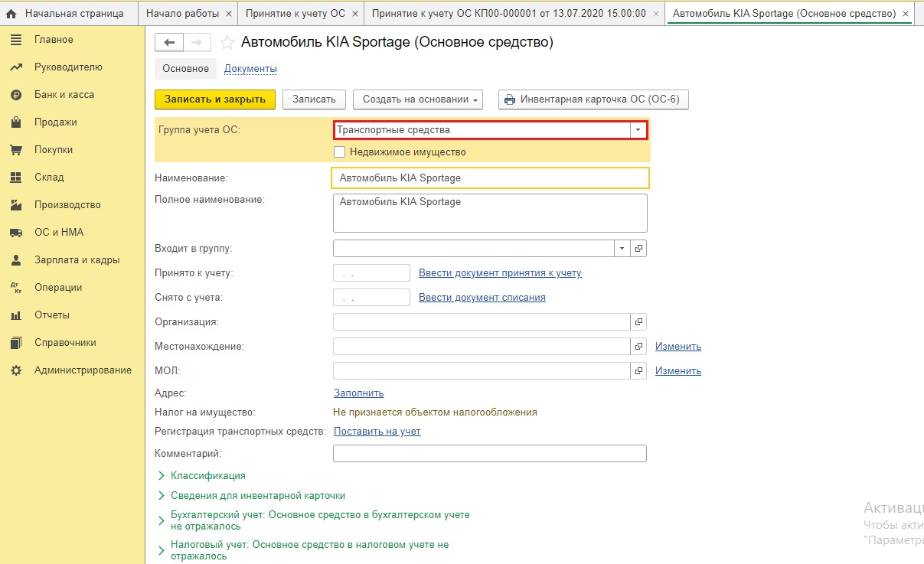Switch to the Начальная страница tab
This screenshot has height=564, width=924.
pyautogui.click(x=68, y=14)
